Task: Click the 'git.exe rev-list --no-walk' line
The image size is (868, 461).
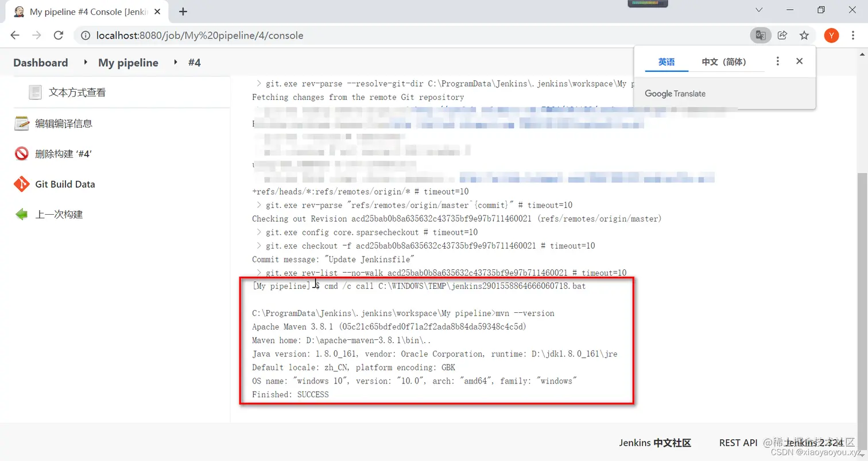Action: (x=441, y=273)
